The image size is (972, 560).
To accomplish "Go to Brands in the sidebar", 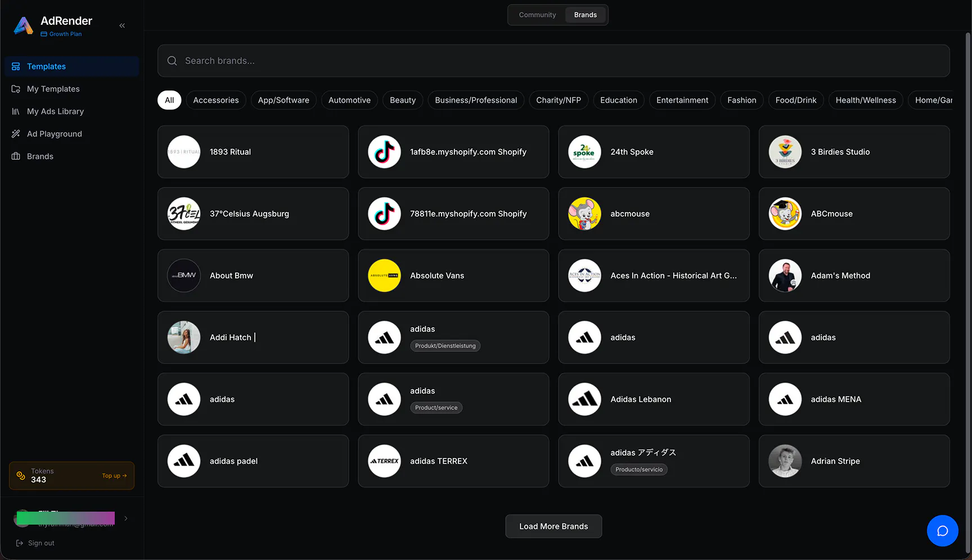I will pyautogui.click(x=72, y=156).
